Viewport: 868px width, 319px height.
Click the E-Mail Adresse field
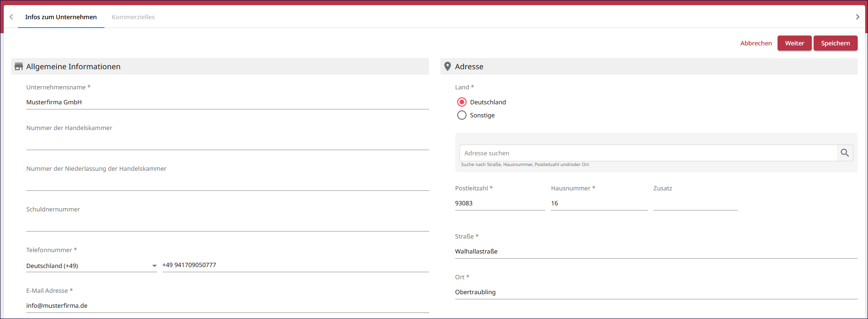point(228,305)
